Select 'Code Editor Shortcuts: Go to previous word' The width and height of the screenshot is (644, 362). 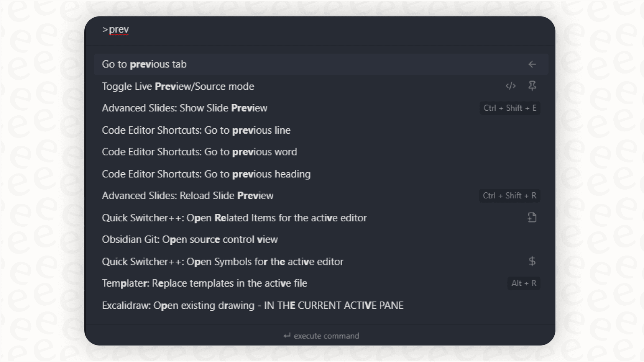point(199,152)
